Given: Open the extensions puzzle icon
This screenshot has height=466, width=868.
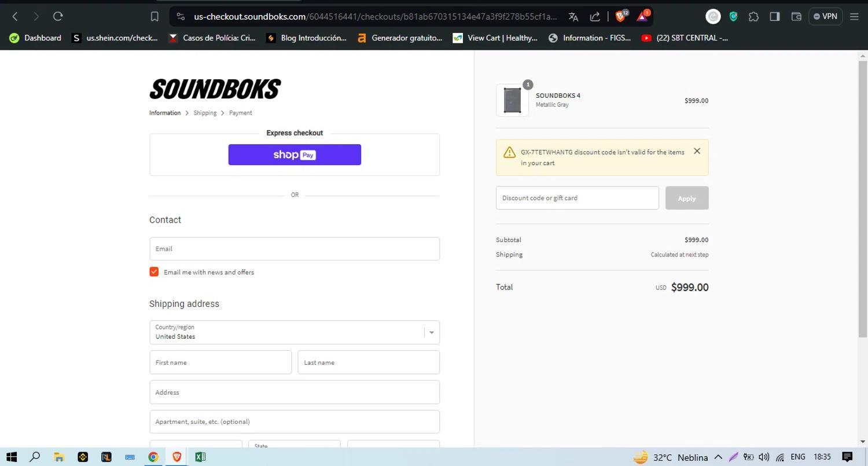Looking at the screenshot, I should 753,17.
